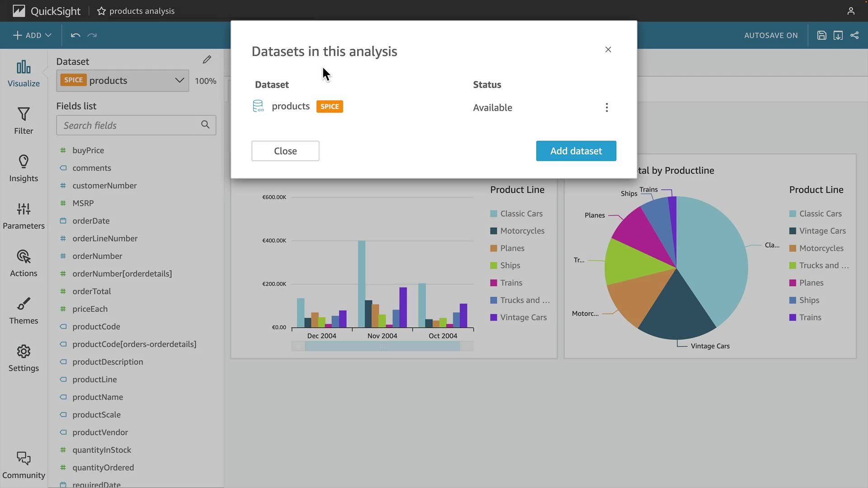The width and height of the screenshot is (868, 488).
Task: Click the edit dataset pencil icon
Action: [x=207, y=60]
